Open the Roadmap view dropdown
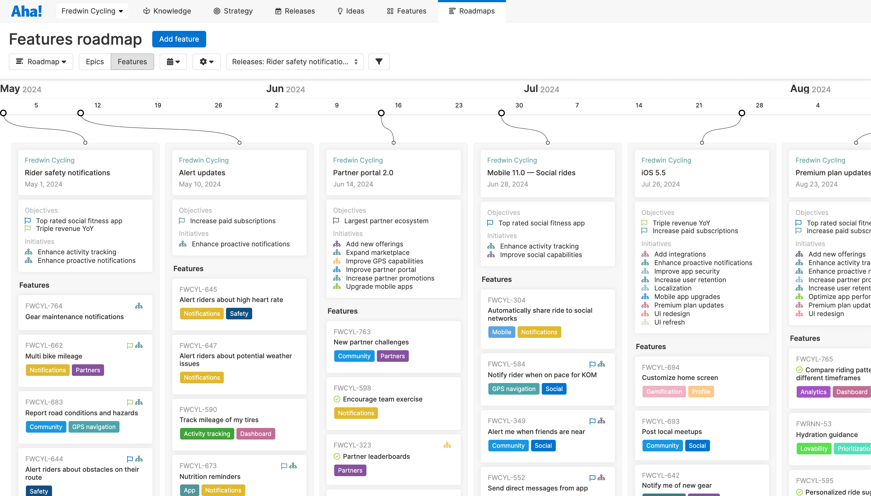 (x=41, y=62)
